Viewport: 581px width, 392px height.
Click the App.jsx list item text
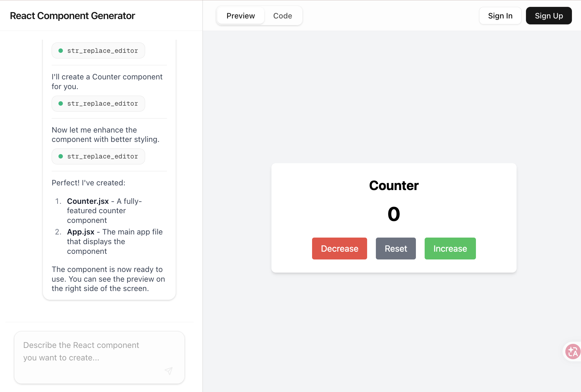(x=81, y=232)
